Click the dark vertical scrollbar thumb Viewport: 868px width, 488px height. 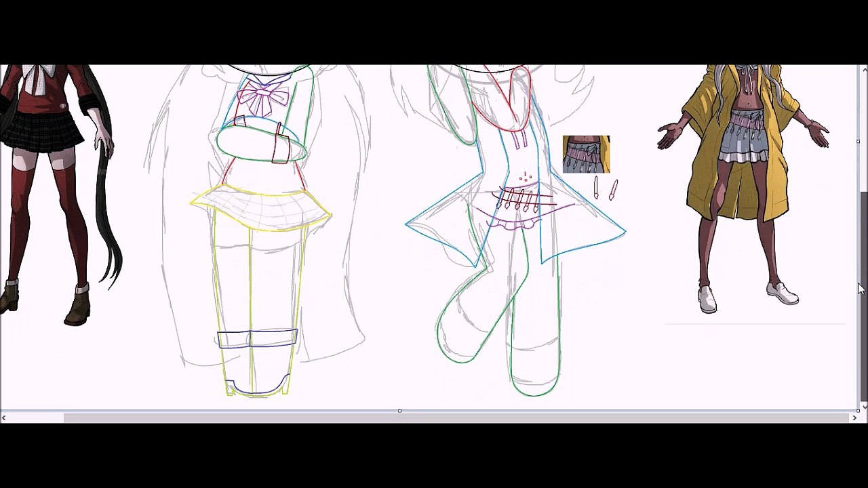[x=864, y=297]
